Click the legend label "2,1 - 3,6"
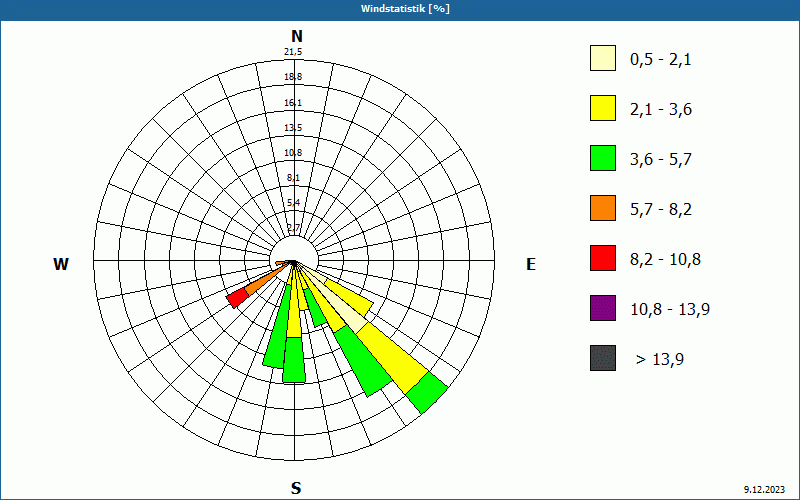The height and width of the screenshot is (500, 800). [x=661, y=110]
